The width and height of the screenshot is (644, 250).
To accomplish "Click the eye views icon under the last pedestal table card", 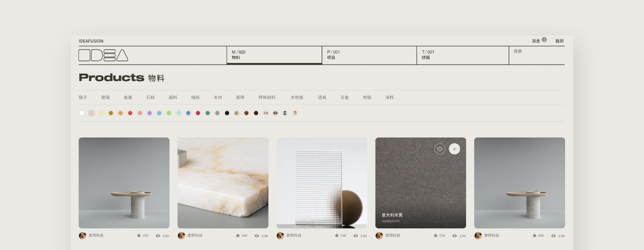I will [x=553, y=236].
